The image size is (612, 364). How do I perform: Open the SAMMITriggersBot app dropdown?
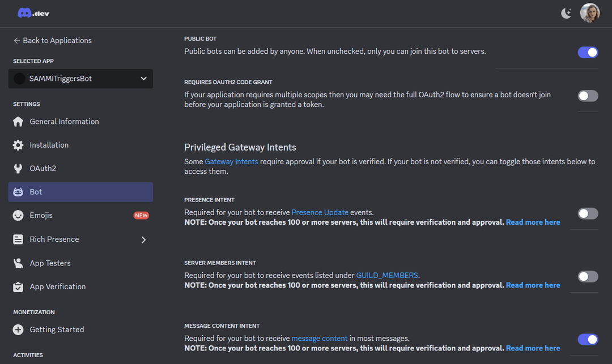[80, 79]
